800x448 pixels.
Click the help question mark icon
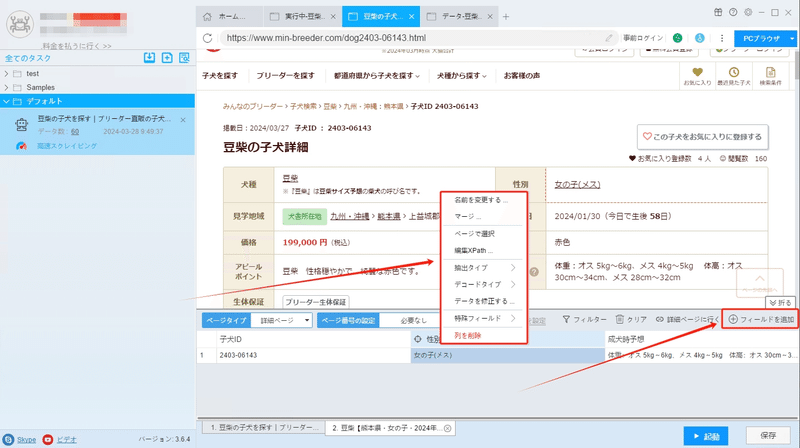[x=733, y=12]
